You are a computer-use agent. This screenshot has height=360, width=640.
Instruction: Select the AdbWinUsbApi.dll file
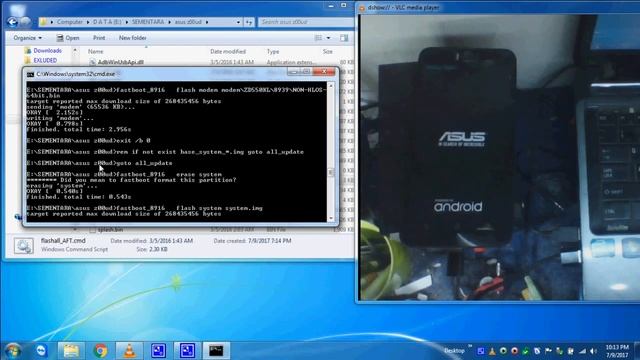(x=120, y=62)
